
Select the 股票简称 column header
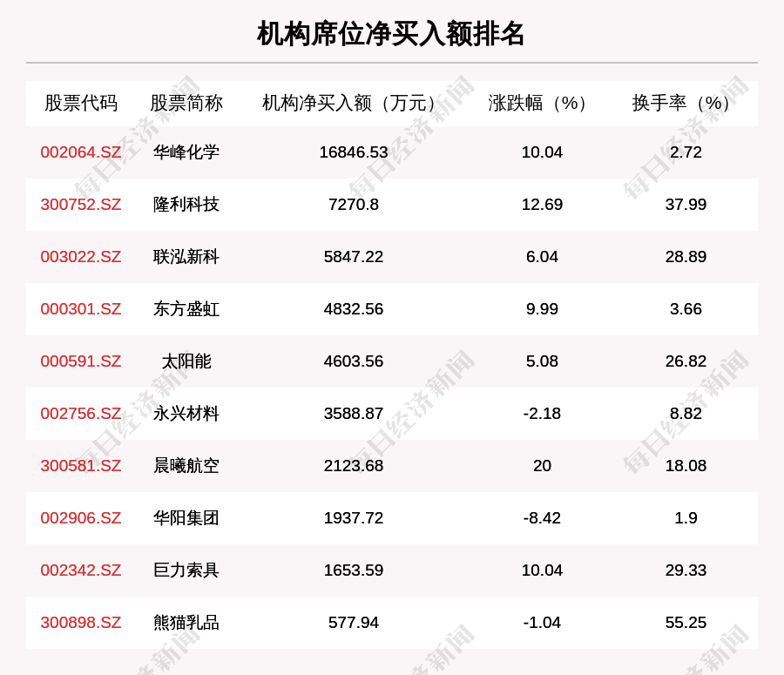186,104
